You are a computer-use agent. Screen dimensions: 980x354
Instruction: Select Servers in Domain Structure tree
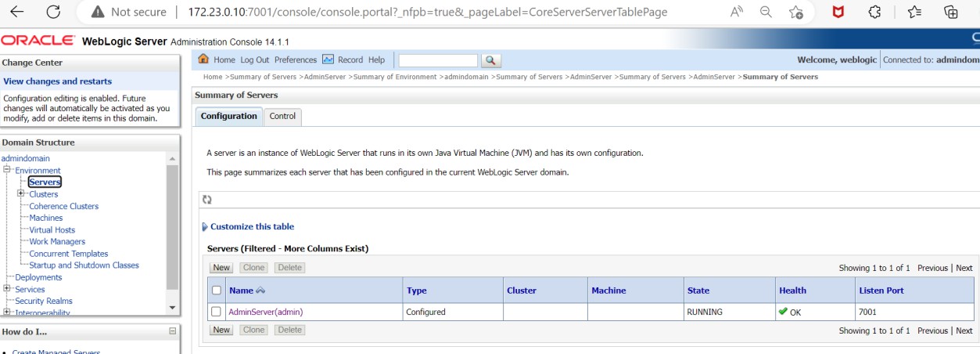(x=45, y=182)
